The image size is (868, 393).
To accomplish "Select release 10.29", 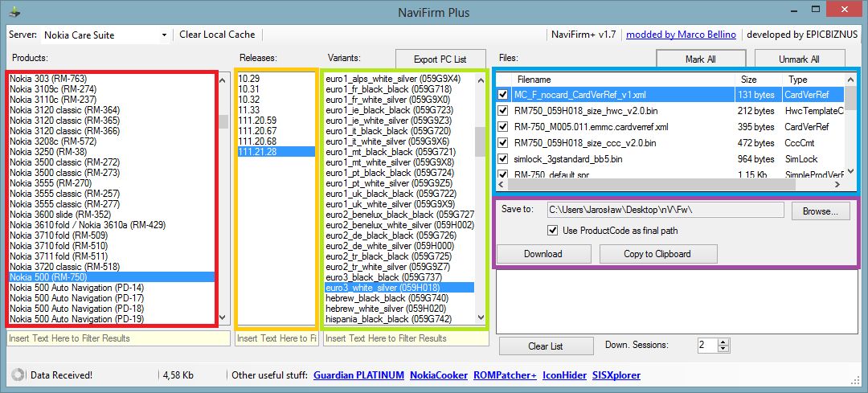I will [276, 79].
